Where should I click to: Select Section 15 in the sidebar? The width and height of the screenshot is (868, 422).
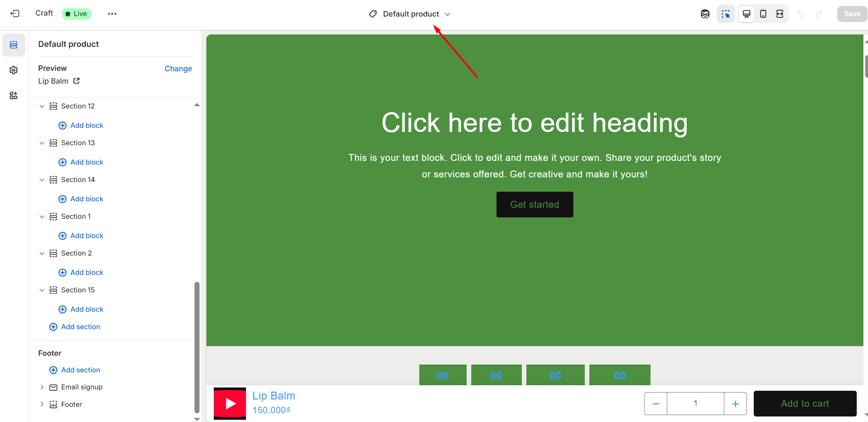[x=78, y=290]
